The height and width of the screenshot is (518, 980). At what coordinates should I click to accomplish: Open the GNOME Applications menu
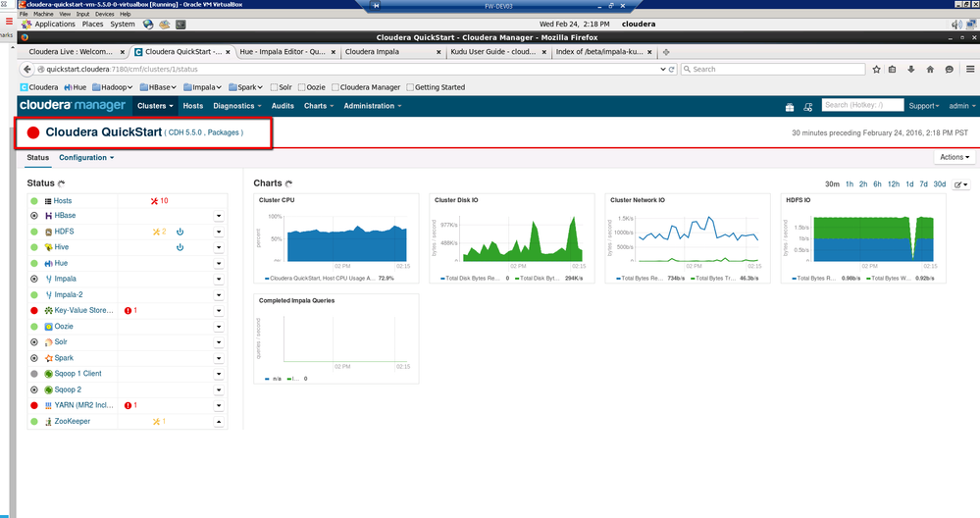click(x=54, y=25)
